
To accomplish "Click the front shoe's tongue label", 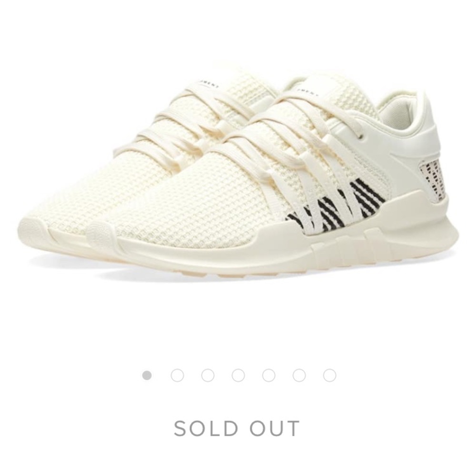I will point(307,91).
